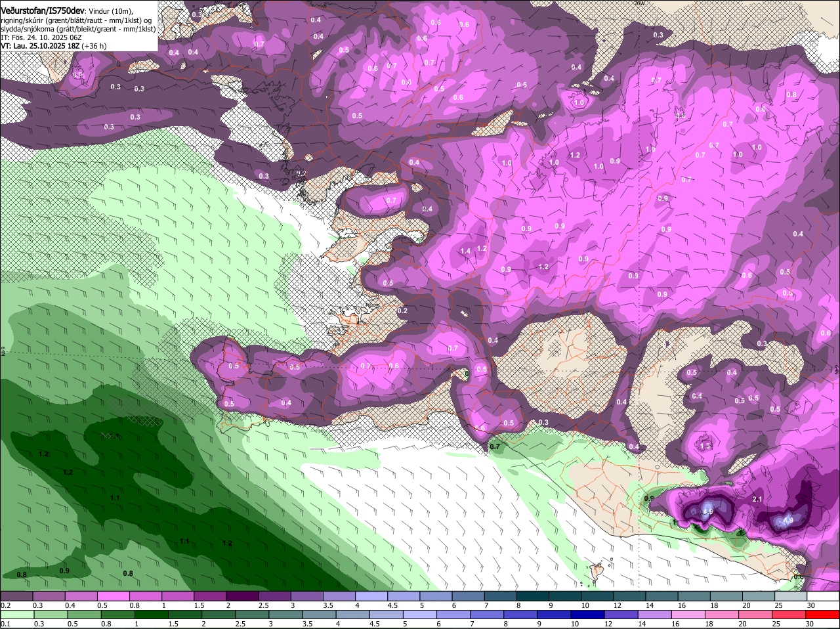Image resolution: width=840 pixels, height=629 pixels.
Task: Click the '1.4' snowfall value on the map
Action: [466, 251]
